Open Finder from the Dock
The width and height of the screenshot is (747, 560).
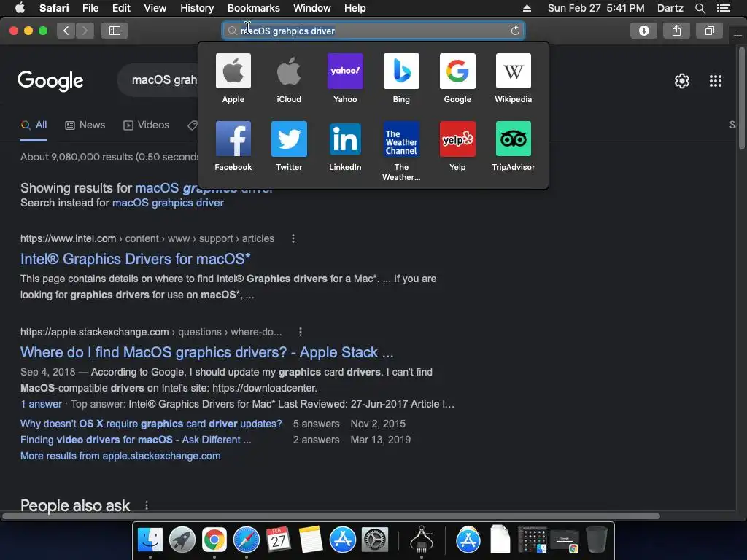tap(150, 540)
